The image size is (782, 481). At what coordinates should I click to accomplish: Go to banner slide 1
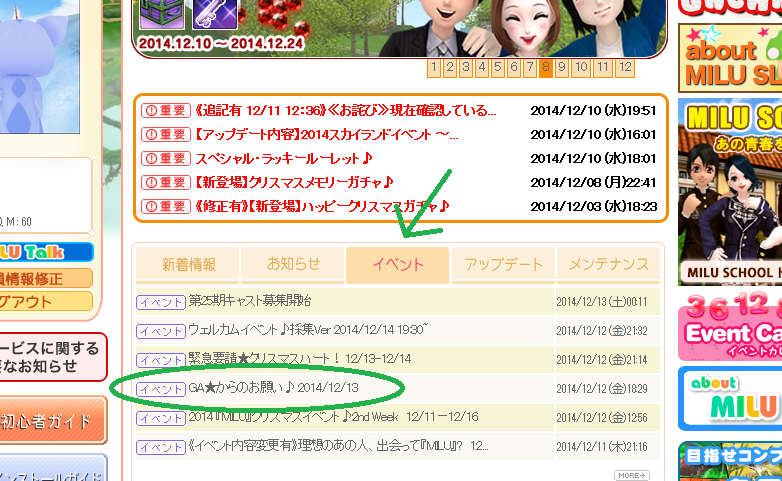point(434,68)
